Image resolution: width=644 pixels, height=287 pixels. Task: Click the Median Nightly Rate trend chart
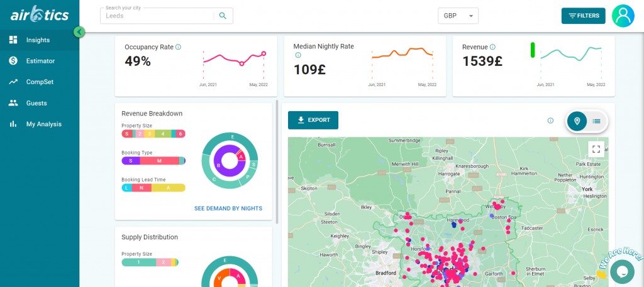402,64
